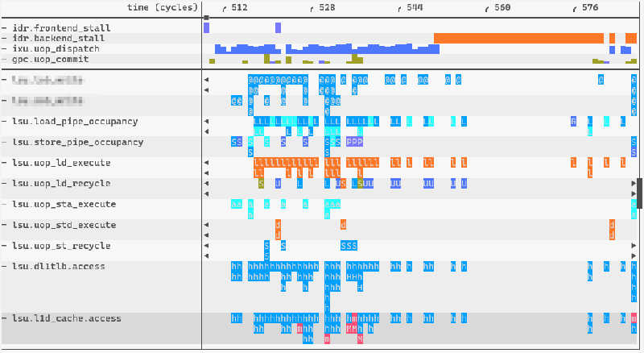Collapse the lsu.uop_sta_execute row
The height and width of the screenshot is (353, 644).
point(4,204)
